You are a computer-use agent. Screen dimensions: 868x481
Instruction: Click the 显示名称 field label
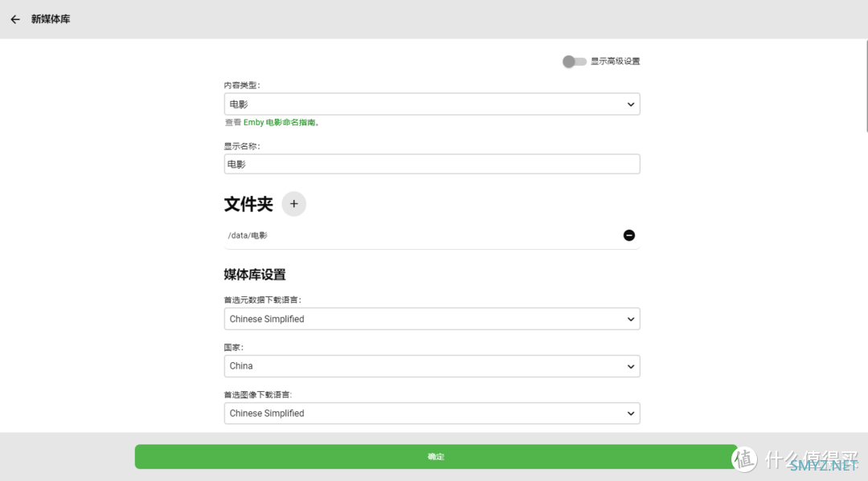point(241,146)
